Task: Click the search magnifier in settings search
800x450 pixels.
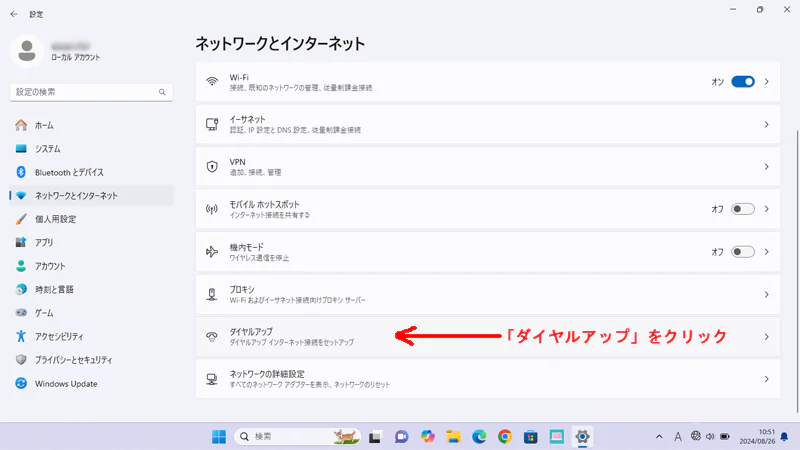Action: (162, 92)
